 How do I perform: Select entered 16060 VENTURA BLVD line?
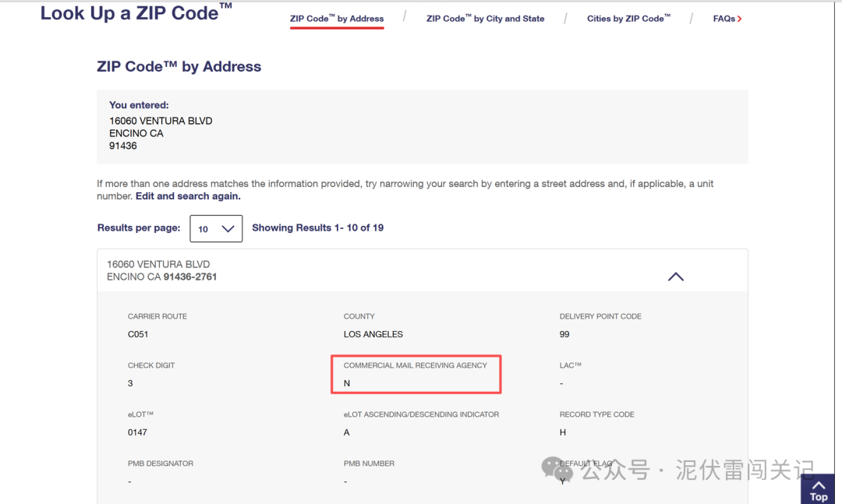[x=161, y=121]
